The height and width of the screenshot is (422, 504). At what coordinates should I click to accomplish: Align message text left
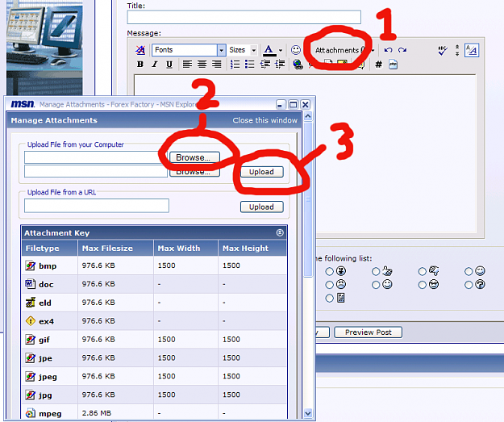[187, 65]
